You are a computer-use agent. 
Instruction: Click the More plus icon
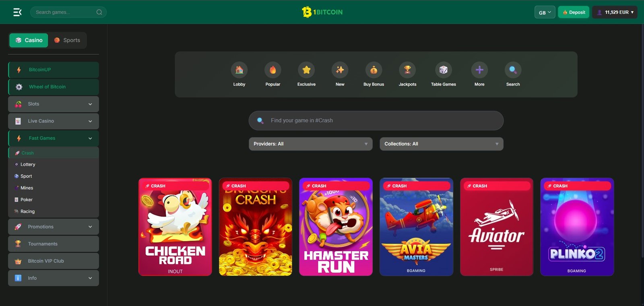[479, 70]
